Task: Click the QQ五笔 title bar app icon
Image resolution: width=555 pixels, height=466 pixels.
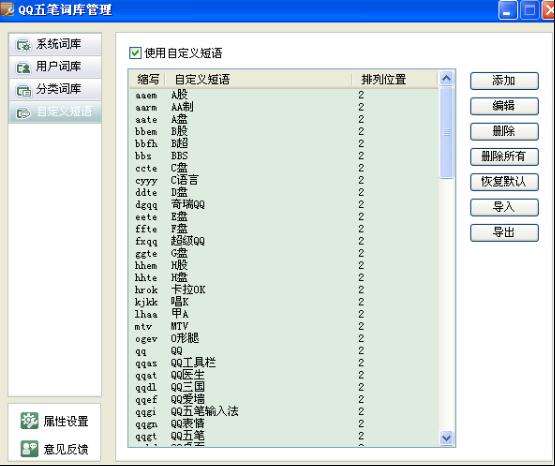Action: pos(7,9)
